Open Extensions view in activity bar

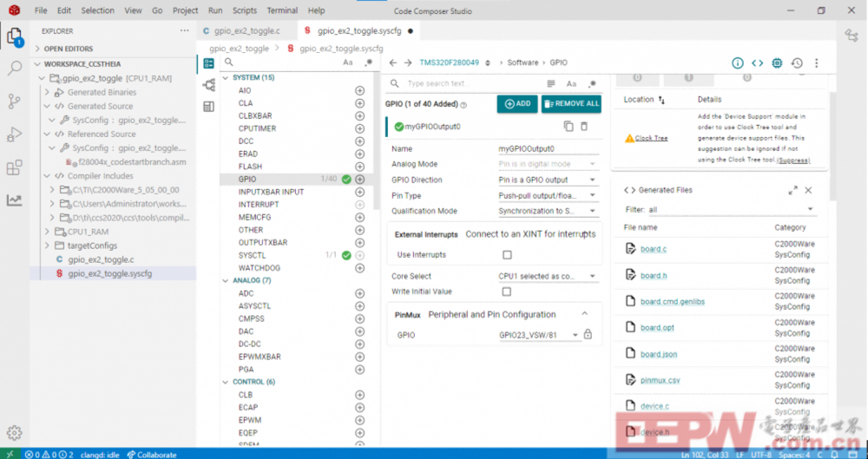15,167
